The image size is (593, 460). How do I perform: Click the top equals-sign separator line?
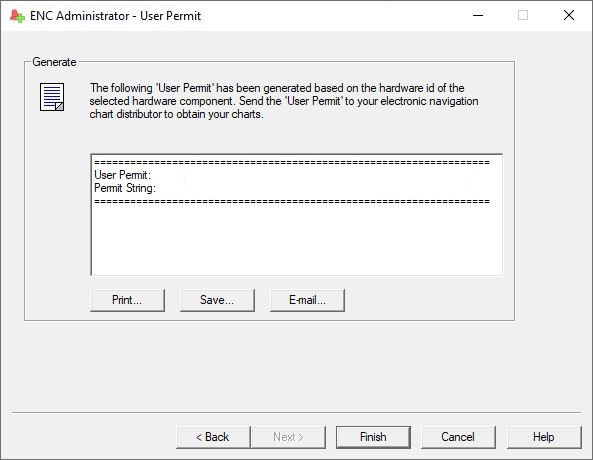(x=292, y=163)
